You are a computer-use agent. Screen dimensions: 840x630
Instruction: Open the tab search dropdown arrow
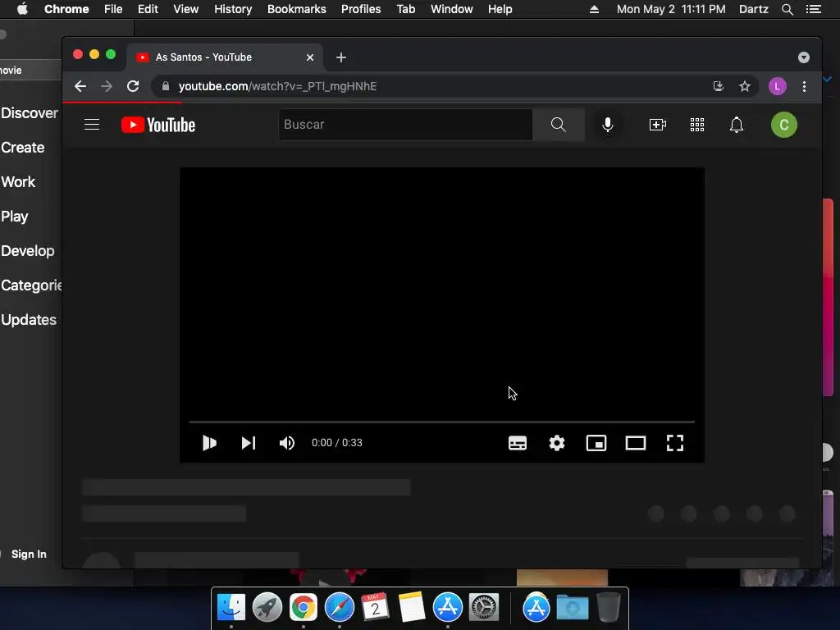(x=804, y=57)
